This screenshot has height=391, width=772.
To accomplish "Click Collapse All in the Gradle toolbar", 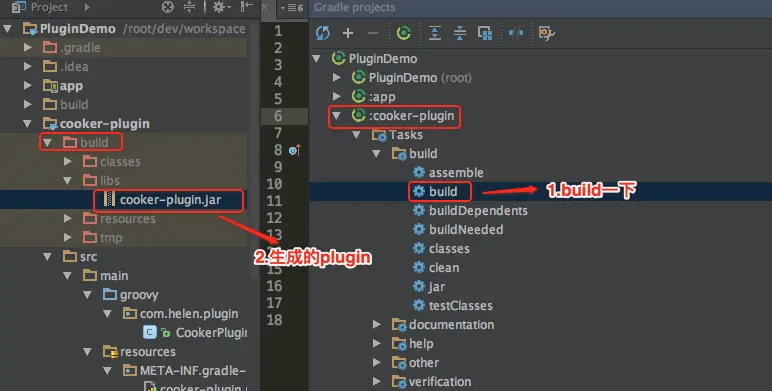I will pos(459,33).
